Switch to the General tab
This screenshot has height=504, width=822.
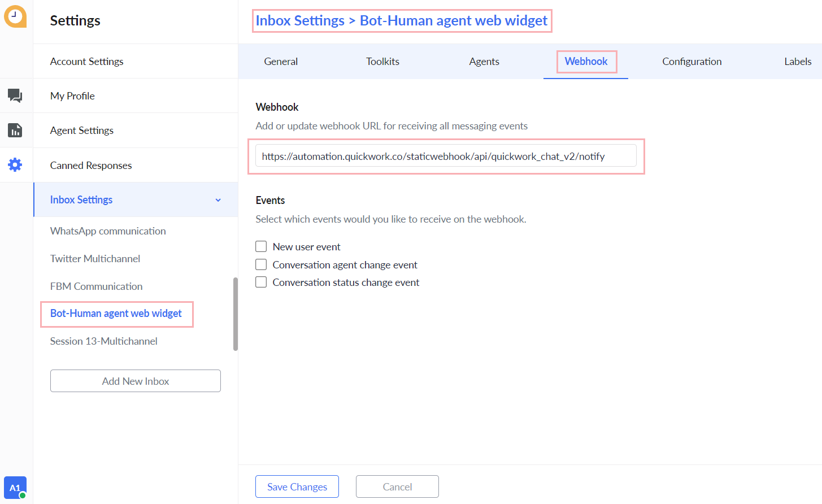coord(281,62)
